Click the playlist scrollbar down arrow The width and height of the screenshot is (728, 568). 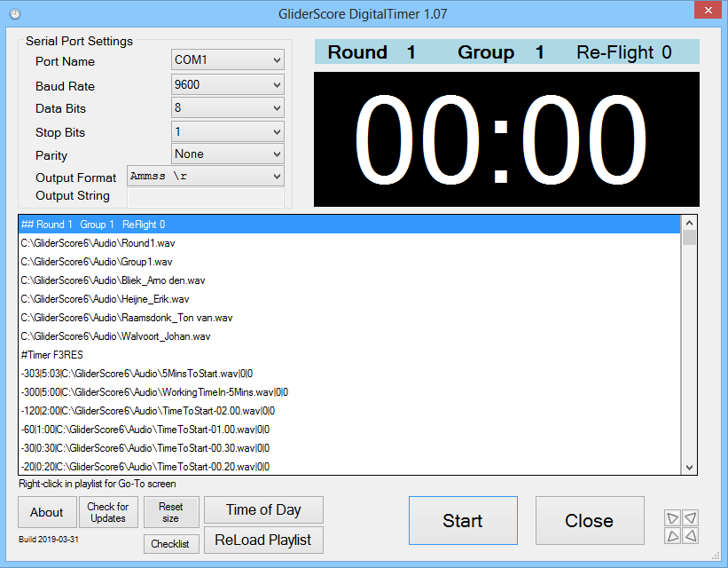689,467
